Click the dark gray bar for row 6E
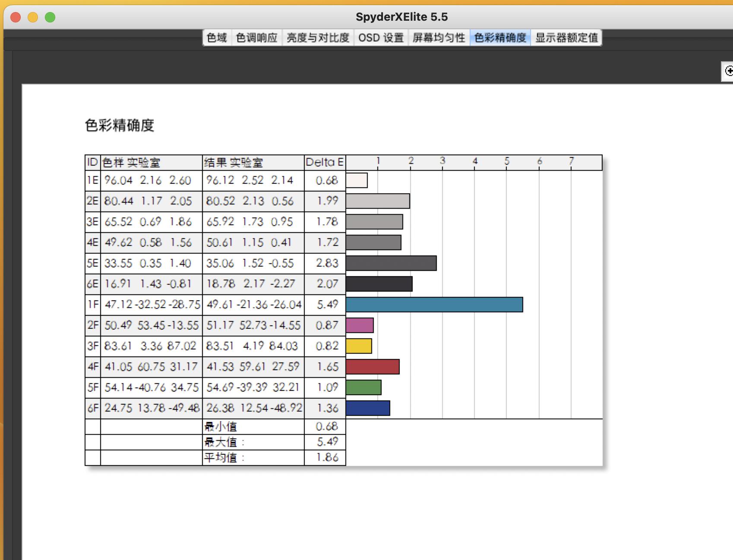733x560 pixels. click(378, 283)
